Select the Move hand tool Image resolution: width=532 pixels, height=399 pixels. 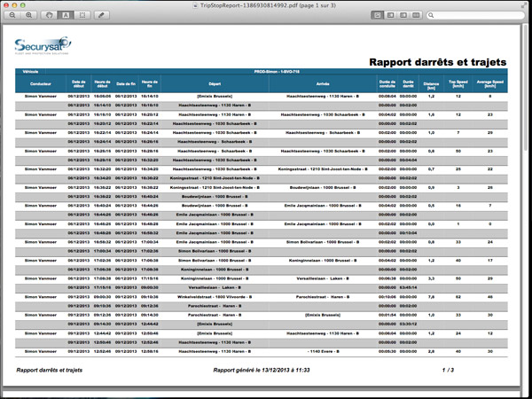[49, 15]
